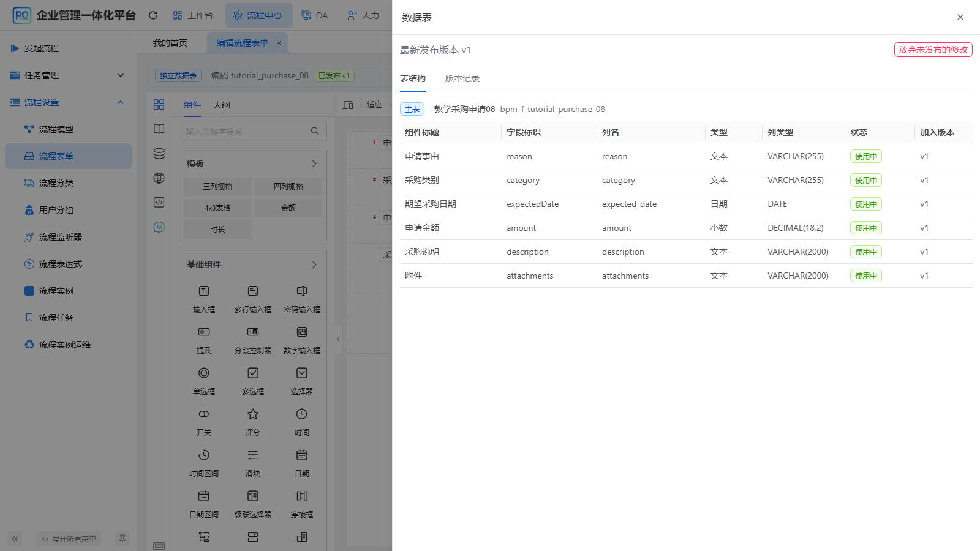Select the 多行输入框 component icon

point(253,291)
